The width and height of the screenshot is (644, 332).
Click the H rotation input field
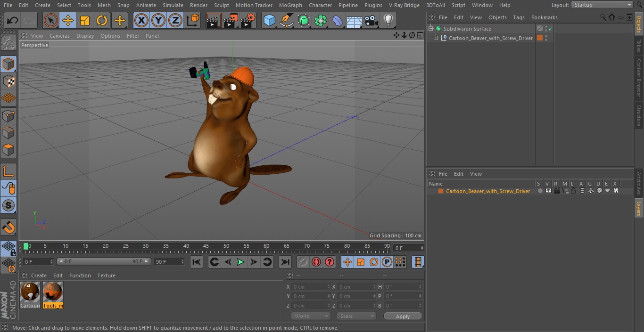coord(404,287)
